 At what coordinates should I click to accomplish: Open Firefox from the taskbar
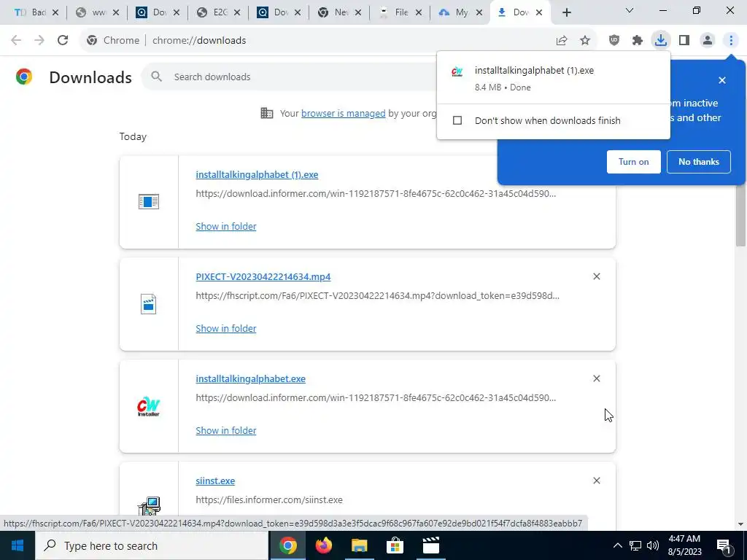pos(324,545)
